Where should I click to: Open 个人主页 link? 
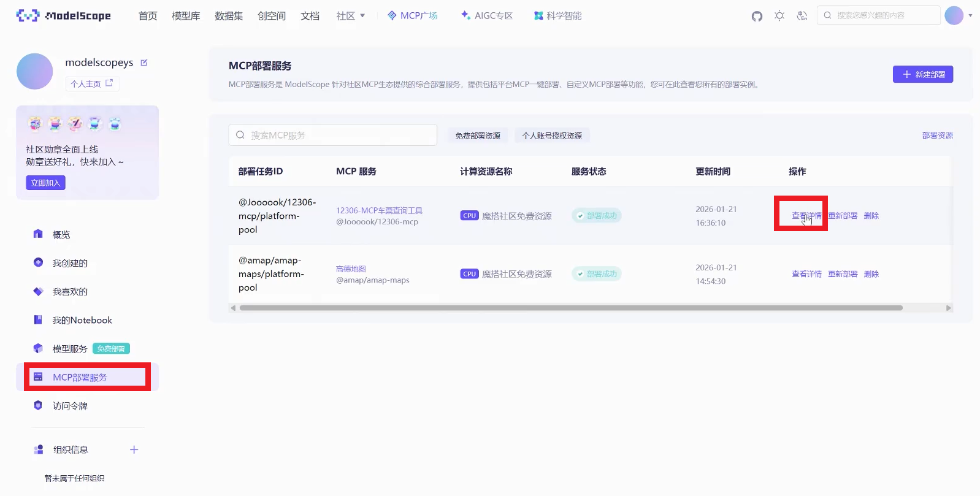92,83
